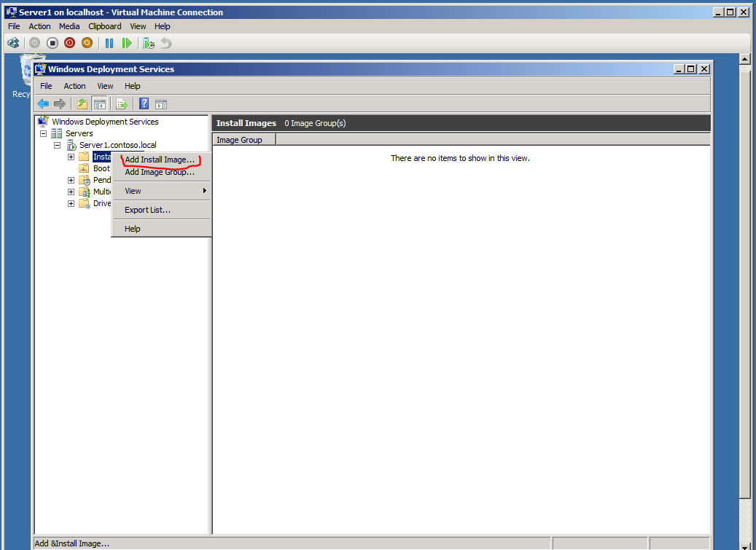Viewport: 756px width, 550px height.
Task: Click the Image Group column header
Action: click(244, 140)
